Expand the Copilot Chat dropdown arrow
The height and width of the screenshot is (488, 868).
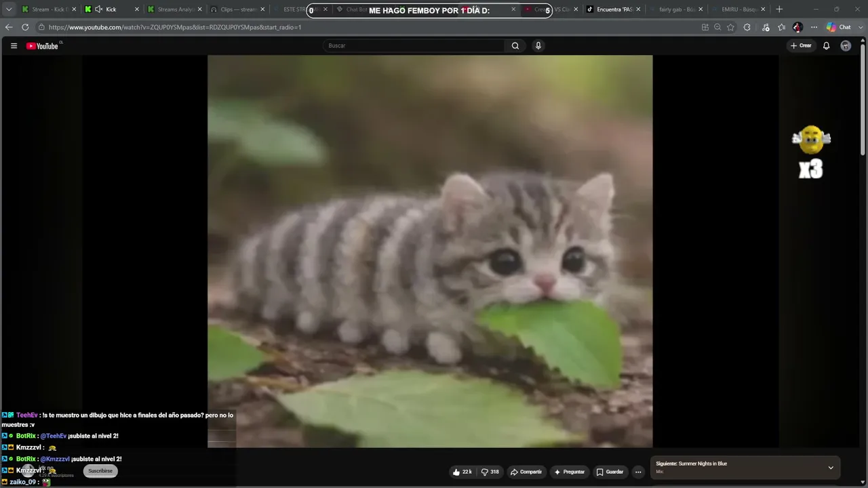point(859,27)
